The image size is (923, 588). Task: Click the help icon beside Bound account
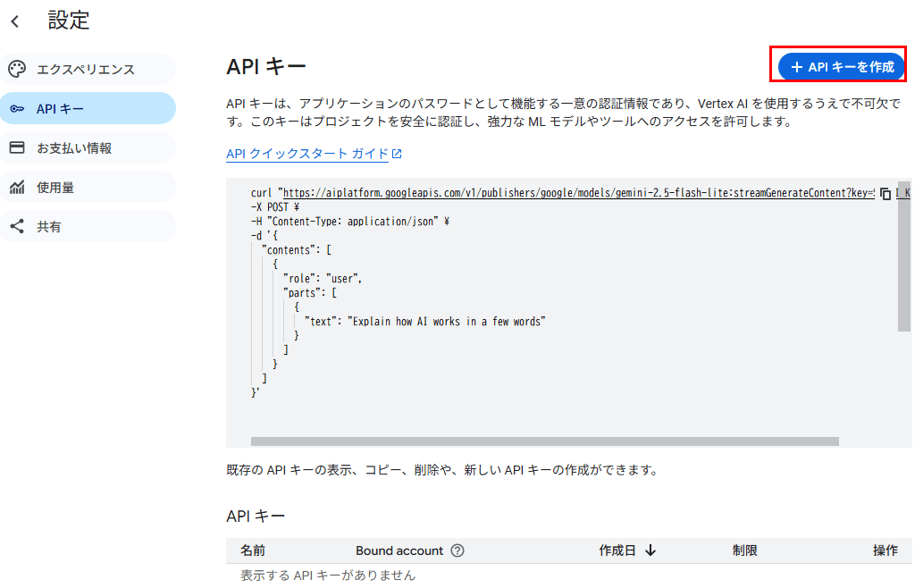(457, 550)
